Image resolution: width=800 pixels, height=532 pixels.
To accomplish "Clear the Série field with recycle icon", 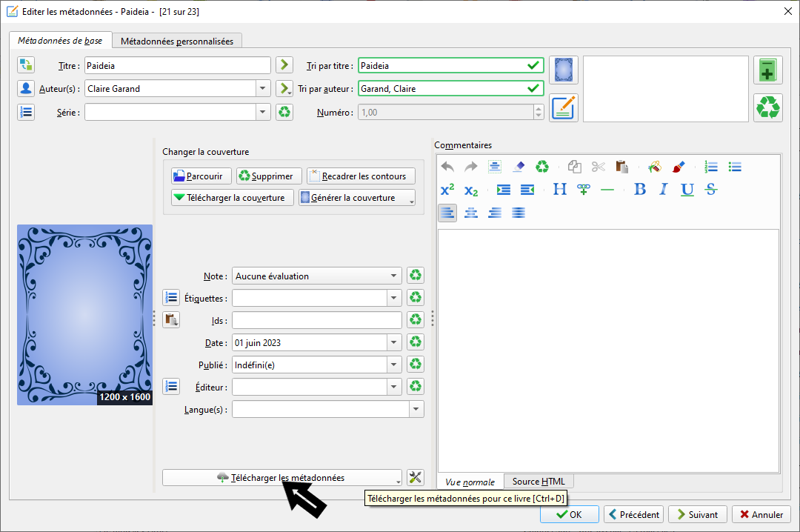I will [284, 112].
